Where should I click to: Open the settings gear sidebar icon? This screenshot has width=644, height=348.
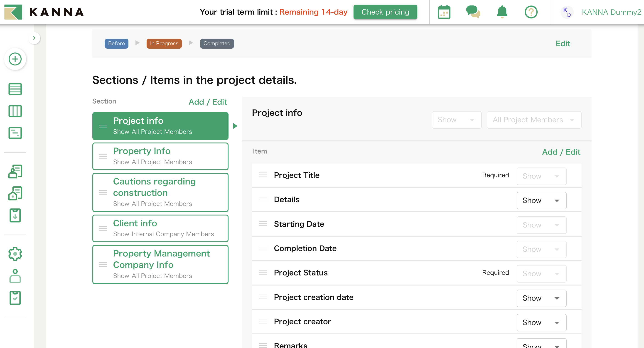(x=15, y=254)
